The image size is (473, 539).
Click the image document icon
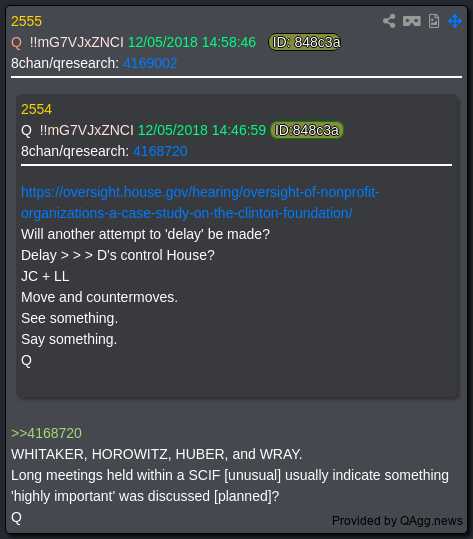pyautogui.click(x=434, y=21)
